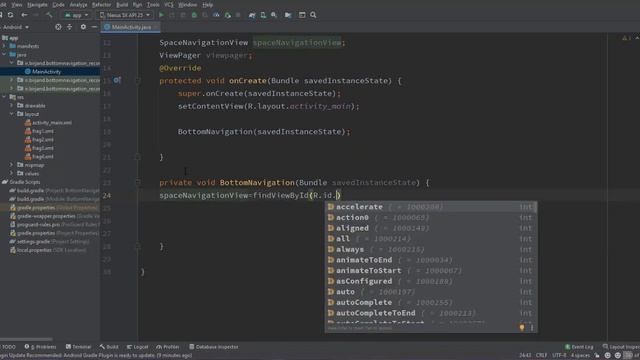Click the Sync/refresh icon in toolbar
Viewport: 640px width, 360px height.
pyautogui.click(x=10, y=15)
